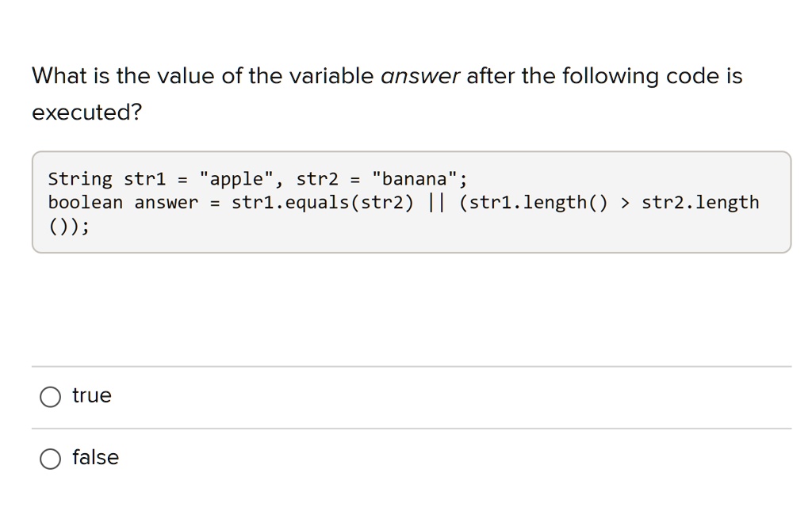Click the 'boolean' keyword in code
812x511 pixels.
click(86, 203)
